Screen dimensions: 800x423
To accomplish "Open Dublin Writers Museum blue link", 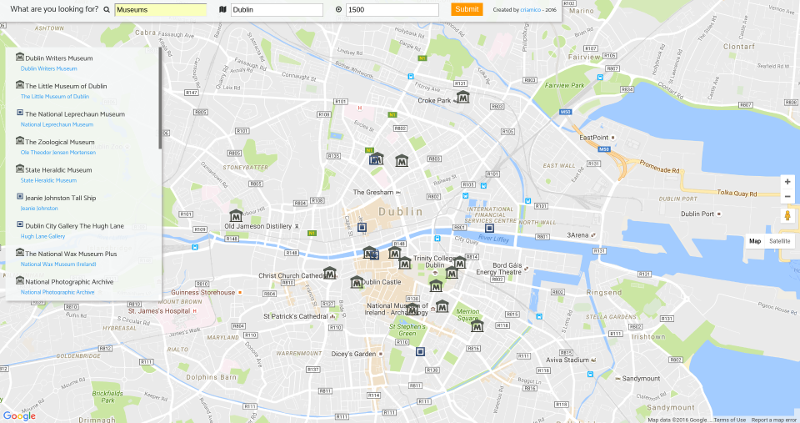I will tap(49, 68).
